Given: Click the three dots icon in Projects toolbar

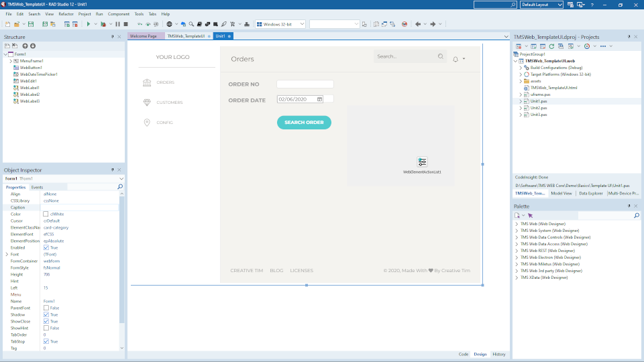Looking at the screenshot, I should (603, 46).
